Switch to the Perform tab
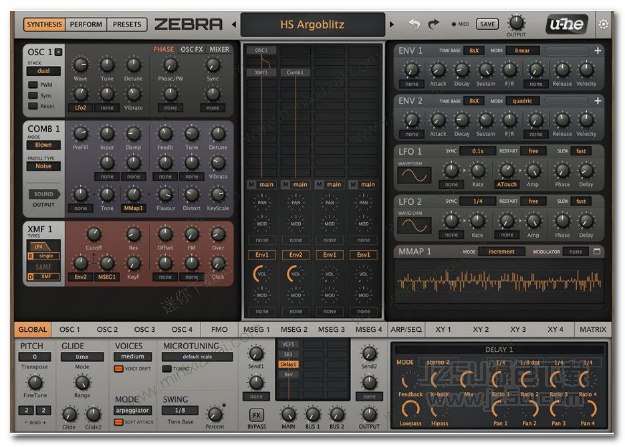The width and height of the screenshot is (625, 447). click(x=86, y=24)
